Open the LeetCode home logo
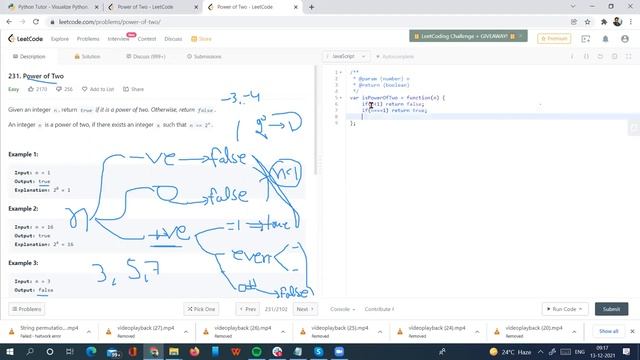The image size is (640, 360). coord(25,39)
